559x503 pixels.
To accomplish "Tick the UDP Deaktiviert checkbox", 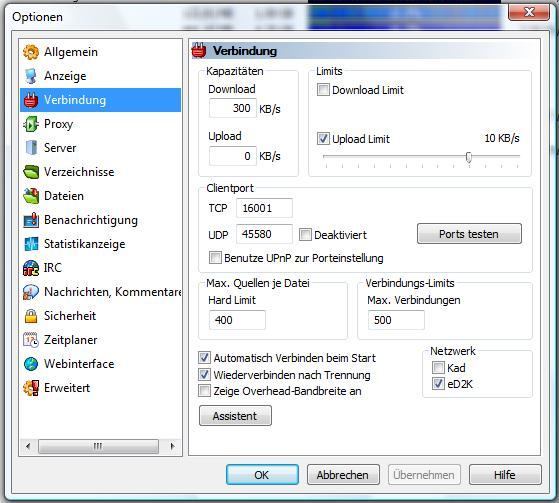I will point(305,235).
